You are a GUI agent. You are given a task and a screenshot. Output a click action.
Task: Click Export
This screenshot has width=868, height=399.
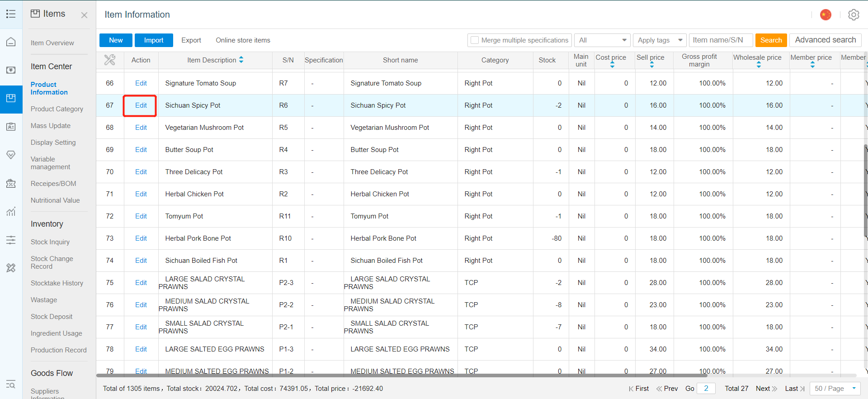click(191, 40)
